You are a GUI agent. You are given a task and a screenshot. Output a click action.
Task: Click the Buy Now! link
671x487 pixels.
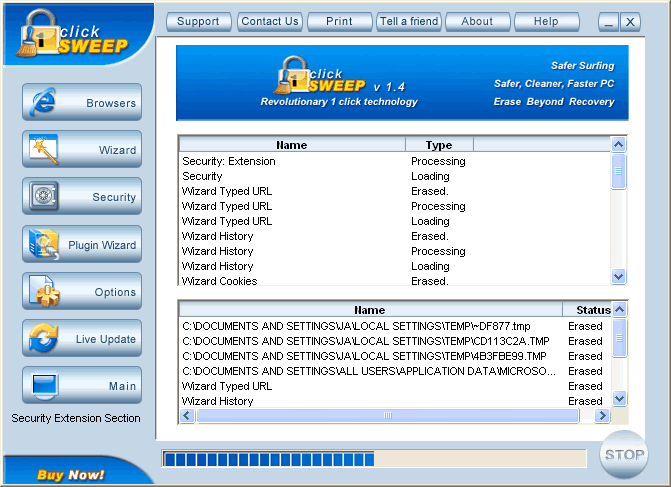(71, 475)
